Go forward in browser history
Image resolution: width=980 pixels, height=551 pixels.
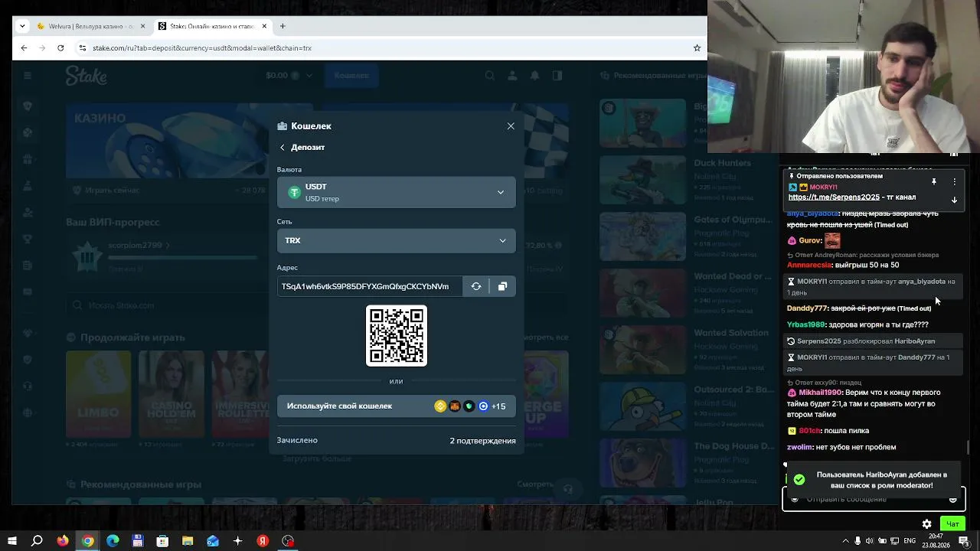(41, 47)
